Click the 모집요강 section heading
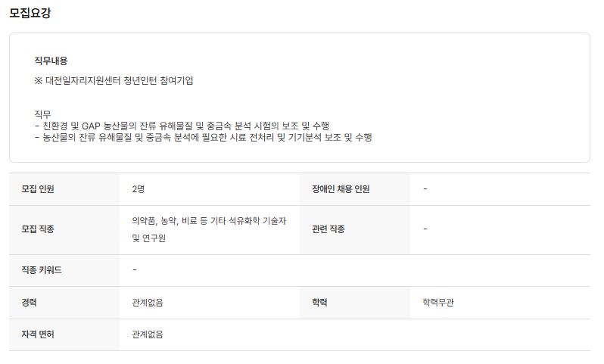This screenshot has width=604, height=364. coord(30,13)
